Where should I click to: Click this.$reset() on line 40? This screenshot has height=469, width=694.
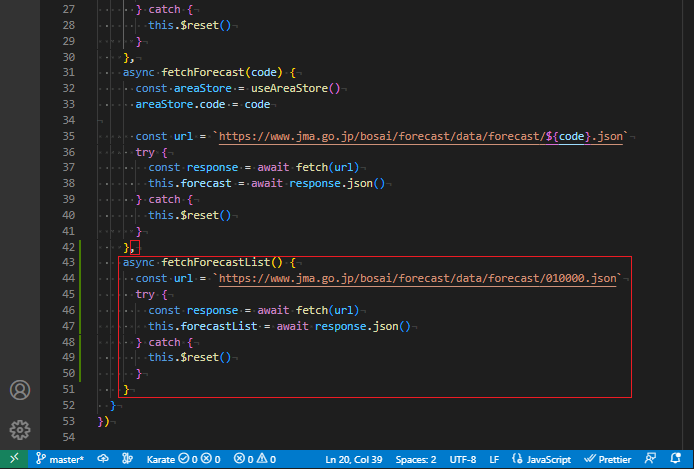click(190, 215)
